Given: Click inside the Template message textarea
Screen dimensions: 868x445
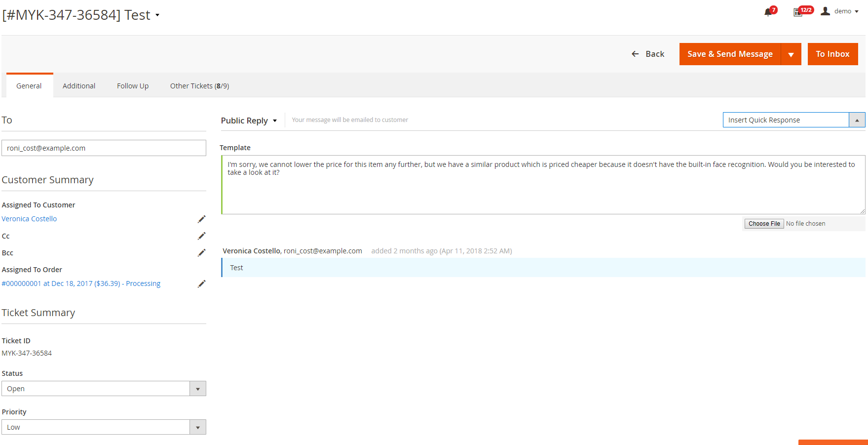Looking at the screenshot, I should tap(543, 185).
